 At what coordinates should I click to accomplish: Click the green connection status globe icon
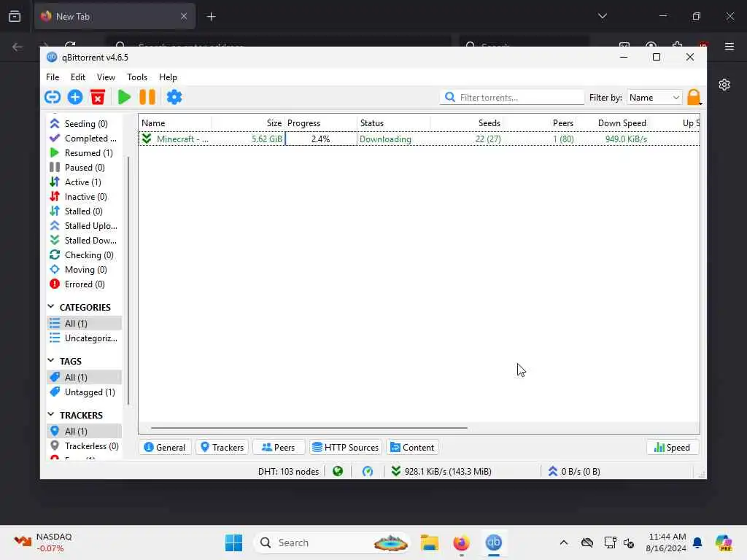(338, 472)
